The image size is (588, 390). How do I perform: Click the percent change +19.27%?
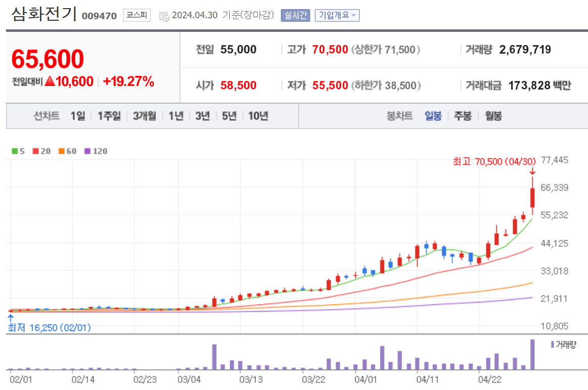point(129,81)
